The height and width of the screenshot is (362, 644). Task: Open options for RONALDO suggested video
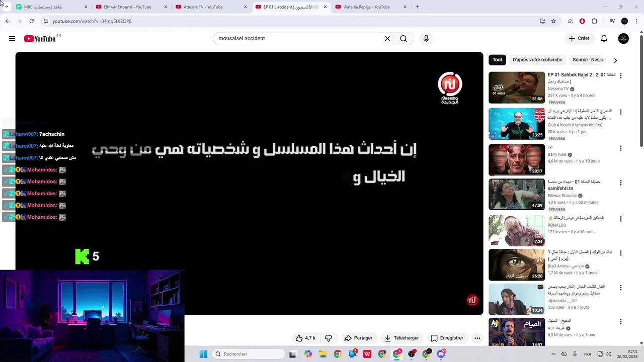pyautogui.click(x=621, y=219)
